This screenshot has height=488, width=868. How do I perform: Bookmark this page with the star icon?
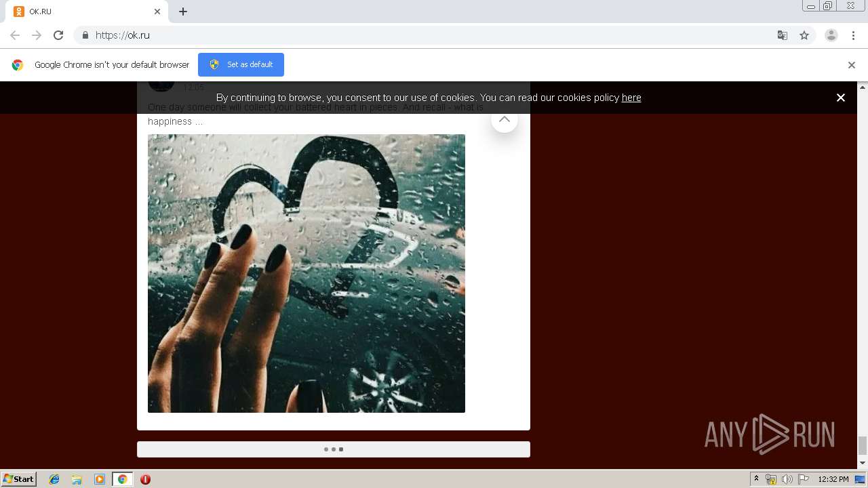tap(804, 35)
